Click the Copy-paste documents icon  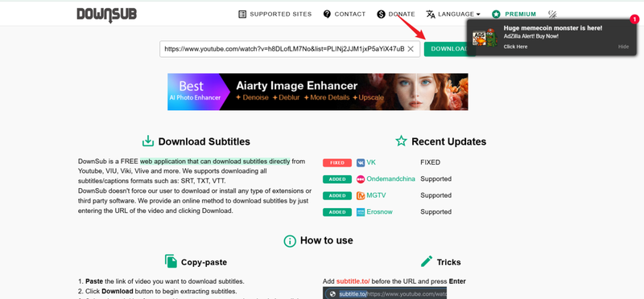point(171,261)
